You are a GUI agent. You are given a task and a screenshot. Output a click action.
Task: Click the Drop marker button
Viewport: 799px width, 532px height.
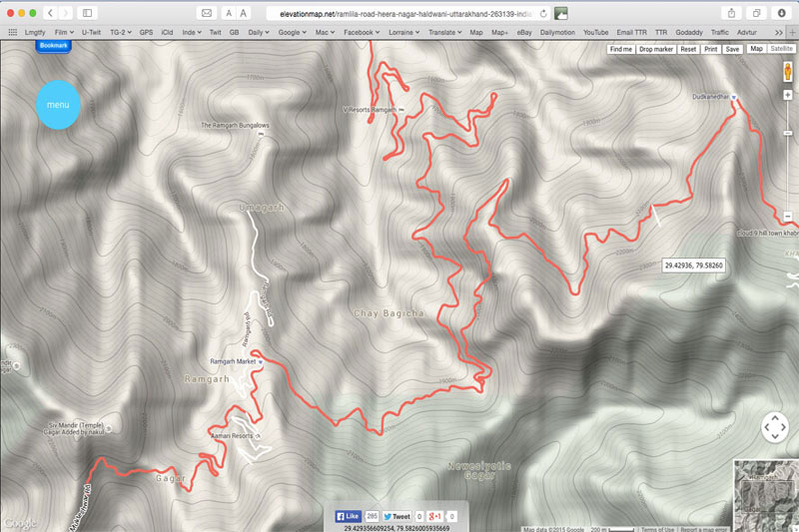pos(656,48)
